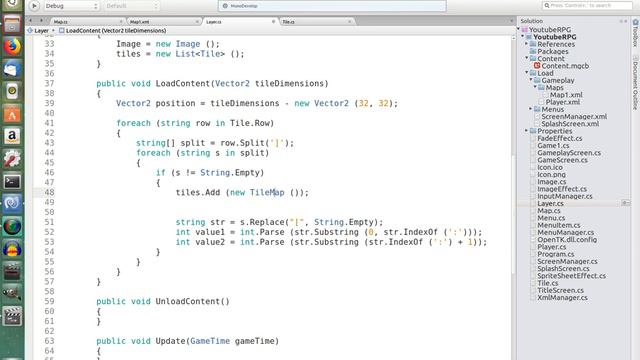Open Program.cs file
The height and width of the screenshot is (360, 640).
555,254
